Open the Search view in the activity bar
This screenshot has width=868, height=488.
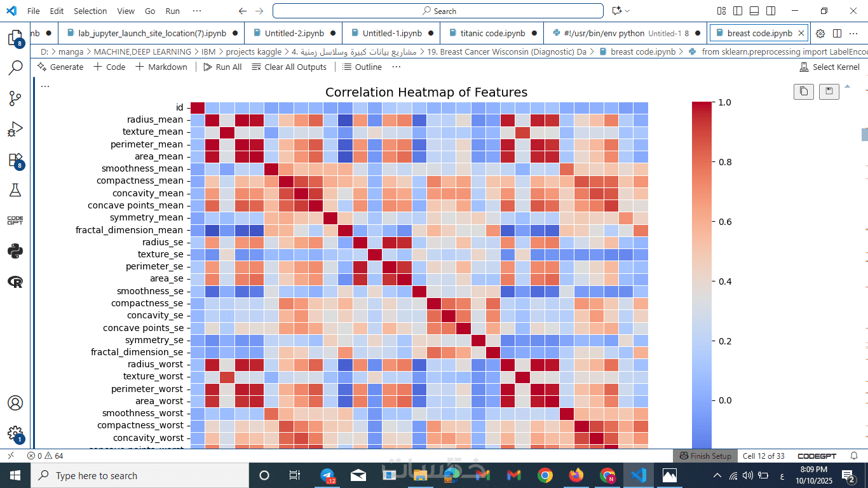click(15, 67)
